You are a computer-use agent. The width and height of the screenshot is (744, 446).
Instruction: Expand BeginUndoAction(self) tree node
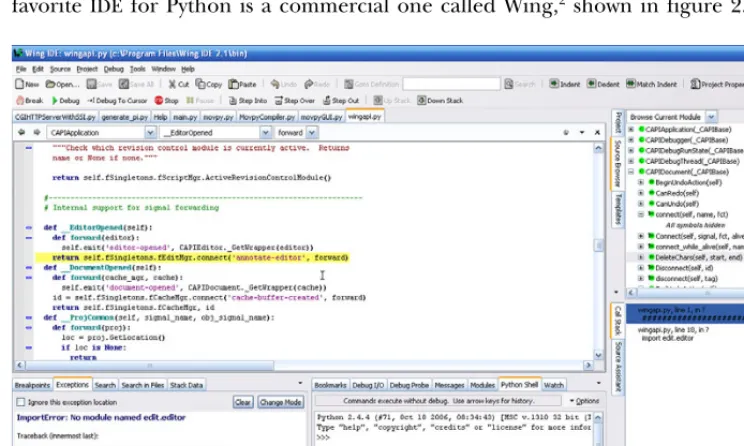click(641, 182)
